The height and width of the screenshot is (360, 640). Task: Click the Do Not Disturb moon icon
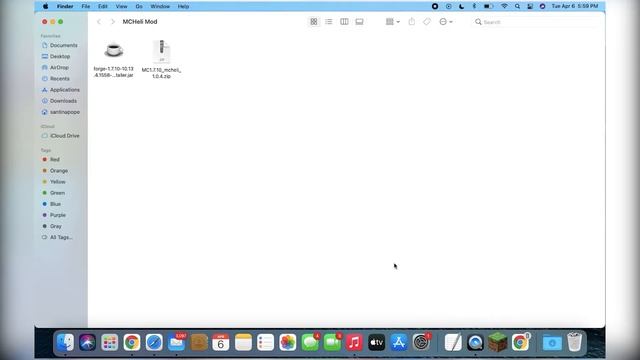(x=462, y=6)
